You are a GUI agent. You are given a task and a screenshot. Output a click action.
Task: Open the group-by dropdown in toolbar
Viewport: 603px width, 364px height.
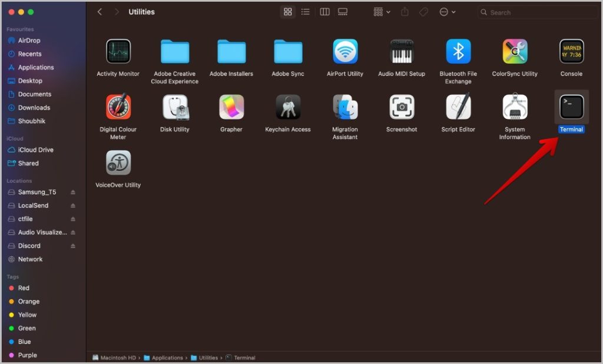382,12
